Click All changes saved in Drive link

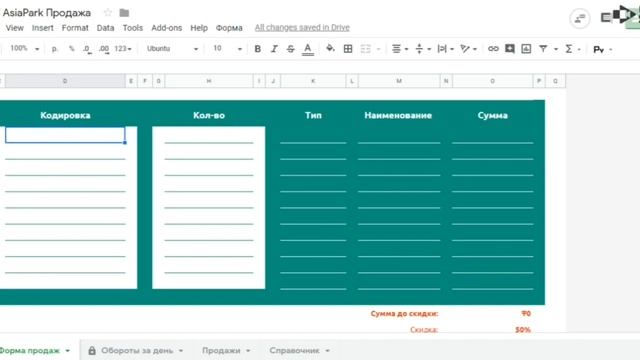click(302, 27)
